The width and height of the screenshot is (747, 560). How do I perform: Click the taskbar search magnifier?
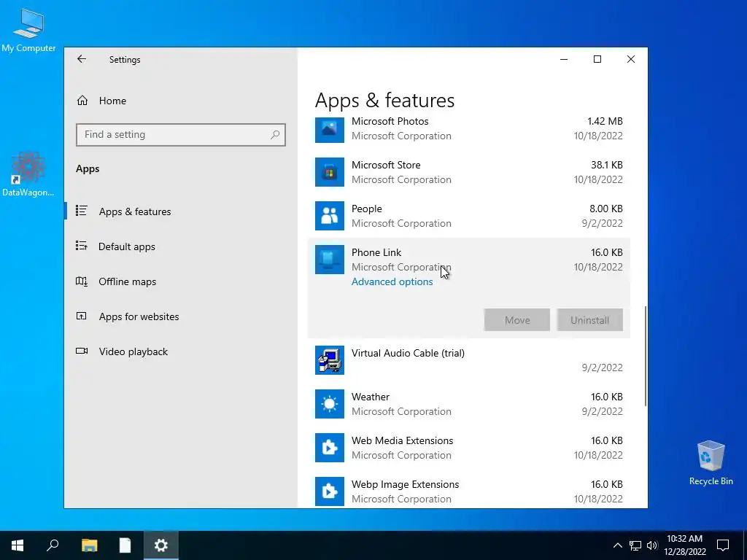(53, 545)
